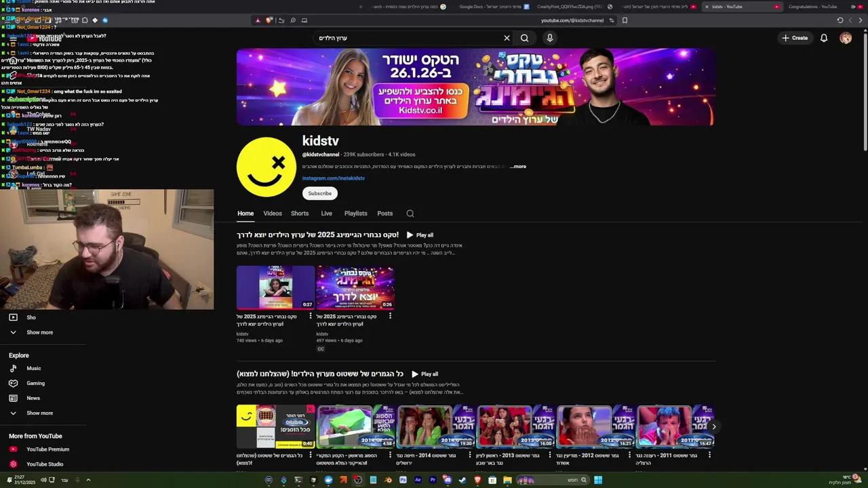Screen dimensions: 868x488
Task: Open a new browser tab
Action: [x=361, y=7]
